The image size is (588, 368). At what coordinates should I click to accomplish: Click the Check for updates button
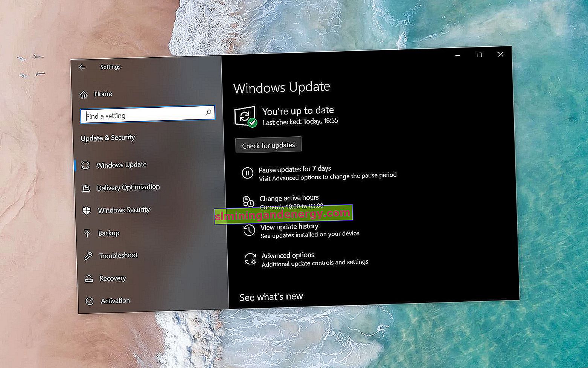pos(268,145)
